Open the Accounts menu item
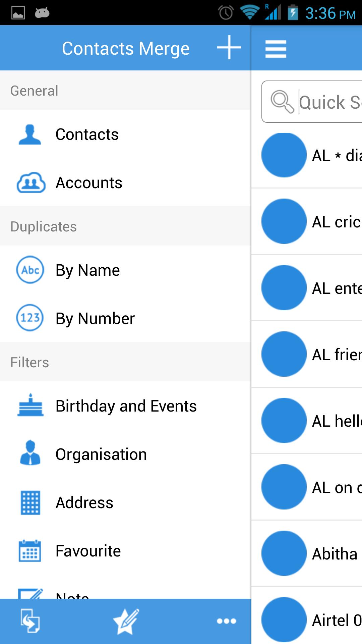362x644 pixels. 89,183
